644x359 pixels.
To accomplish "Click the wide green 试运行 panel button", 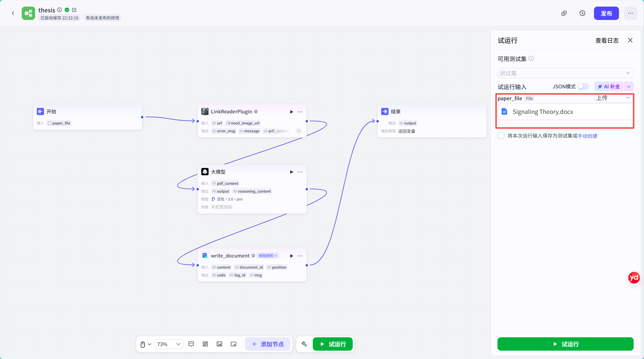I will click(565, 344).
